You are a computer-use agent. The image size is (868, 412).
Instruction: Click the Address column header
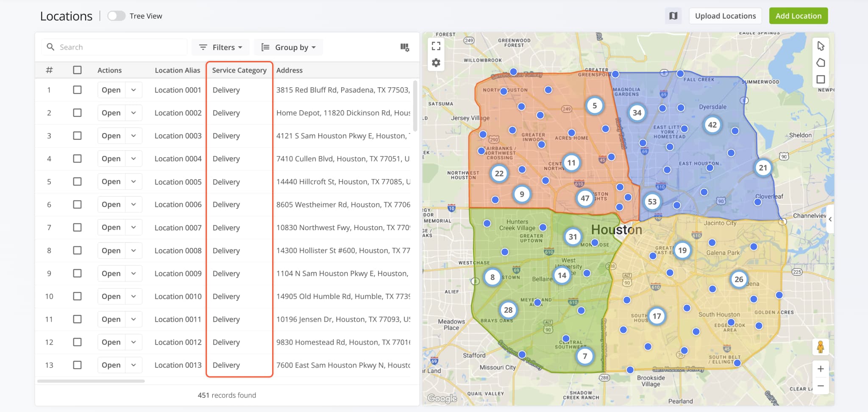289,70
